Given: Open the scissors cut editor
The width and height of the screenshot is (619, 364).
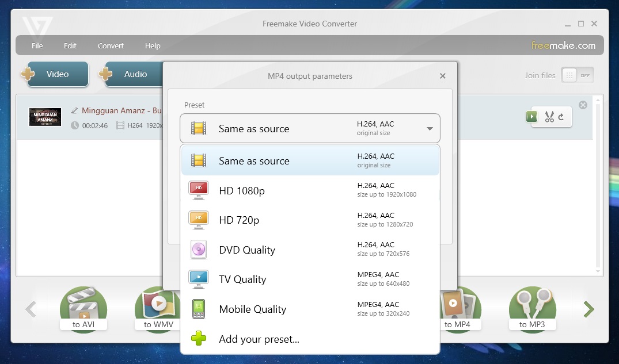Looking at the screenshot, I should click(x=549, y=116).
